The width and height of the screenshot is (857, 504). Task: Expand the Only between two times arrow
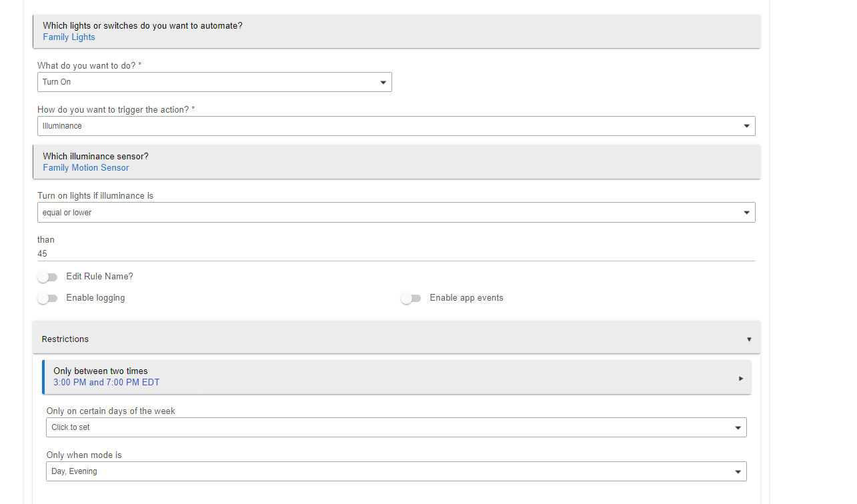[740, 379]
